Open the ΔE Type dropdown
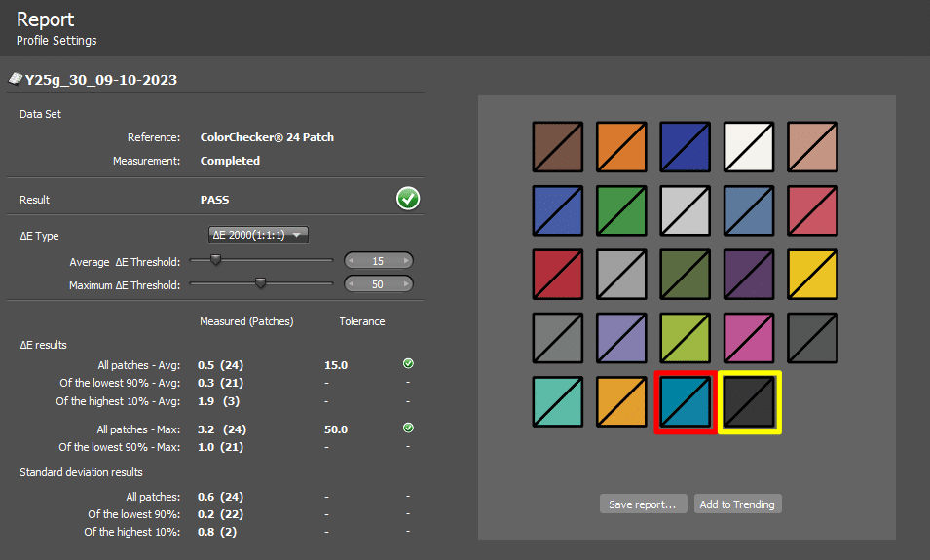The width and height of the screenshot is (930, 560). tap(260, 235)
